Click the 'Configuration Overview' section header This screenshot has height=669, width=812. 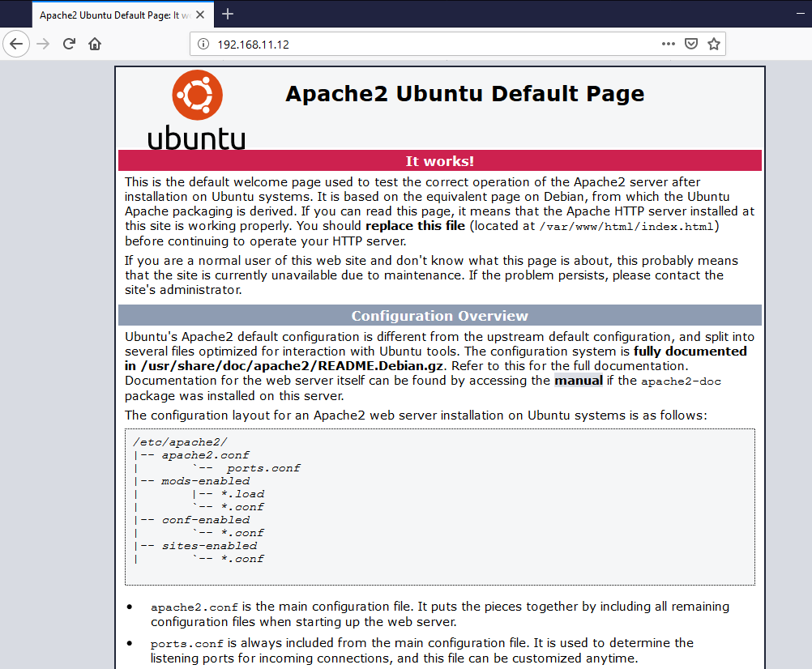point(439,316)
